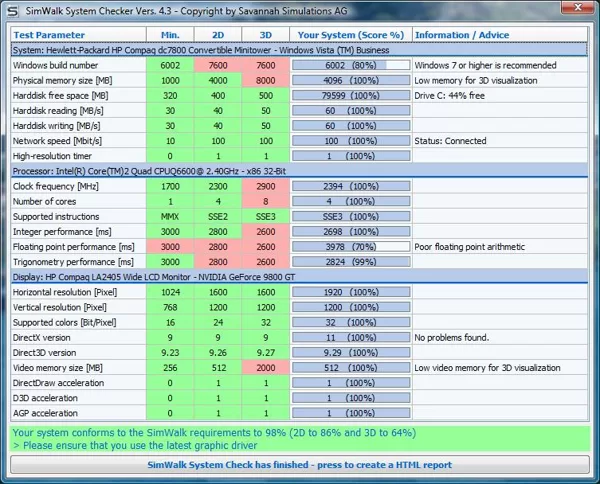
Task: Click 'Floating point performance [ms]' label
Action: 73,247
